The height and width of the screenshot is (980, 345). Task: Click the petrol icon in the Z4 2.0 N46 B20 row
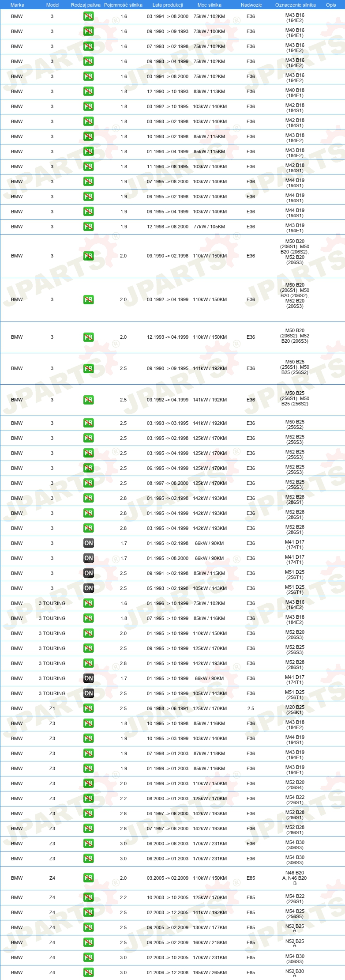88,878
